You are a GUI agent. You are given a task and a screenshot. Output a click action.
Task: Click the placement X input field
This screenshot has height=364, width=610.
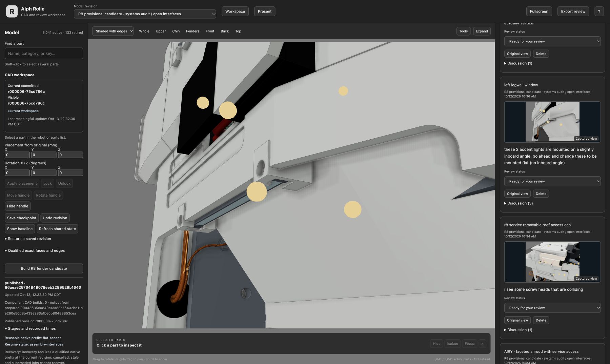[17, 155]
